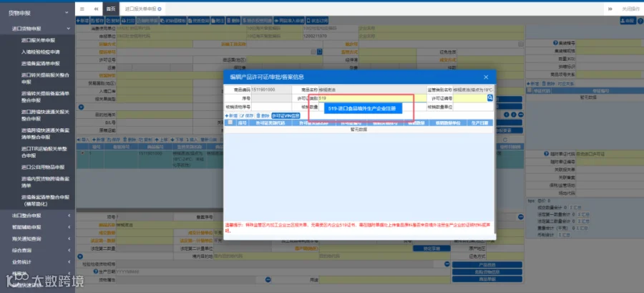Screen dimensions: 644x293
Task: Click the help icon next to 集装箱号
Action: [555, 43]
